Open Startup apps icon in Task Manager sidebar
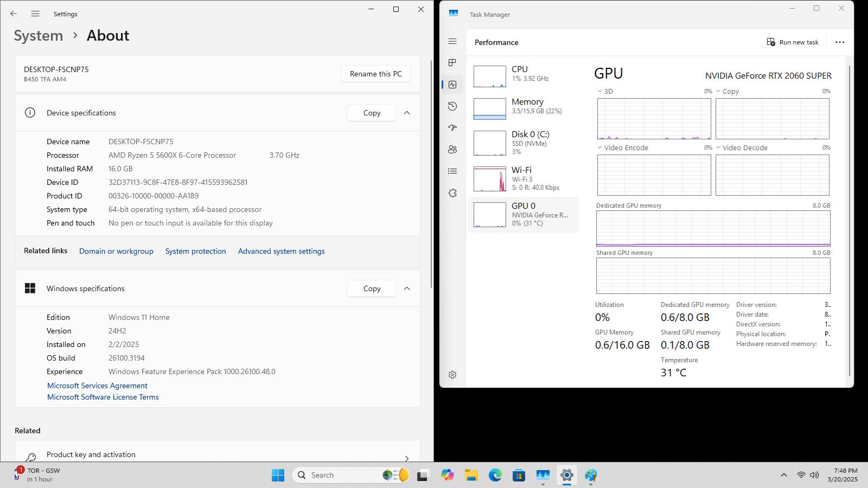868x488 pixels. (452, 128)
